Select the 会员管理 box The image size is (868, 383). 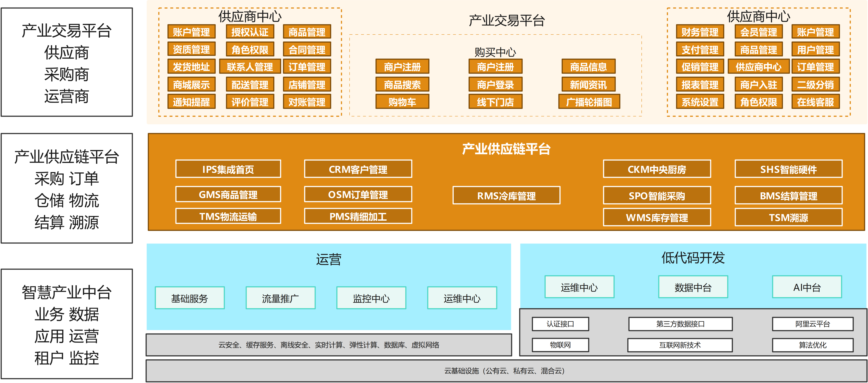tap(759, 32)
